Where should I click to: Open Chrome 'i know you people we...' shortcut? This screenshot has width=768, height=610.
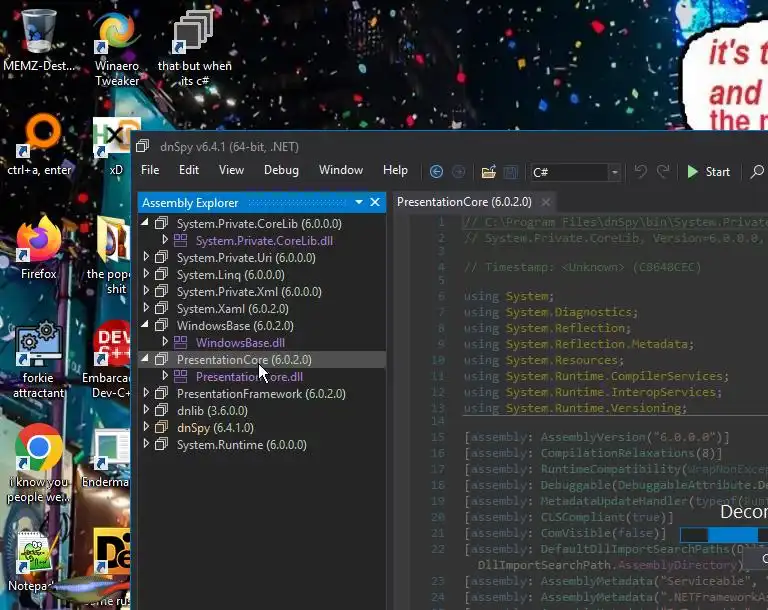click(x=39, y=464)
